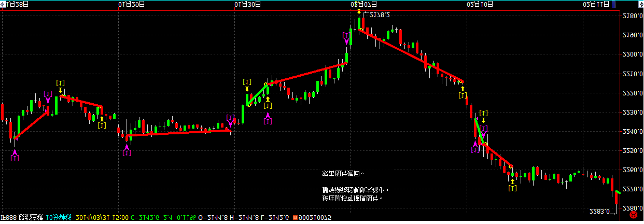Screen dimensions: 644x224
Task: Click the C=2142.6 close value in status bar
Action: pyautogui.click(x=144, y=217)
